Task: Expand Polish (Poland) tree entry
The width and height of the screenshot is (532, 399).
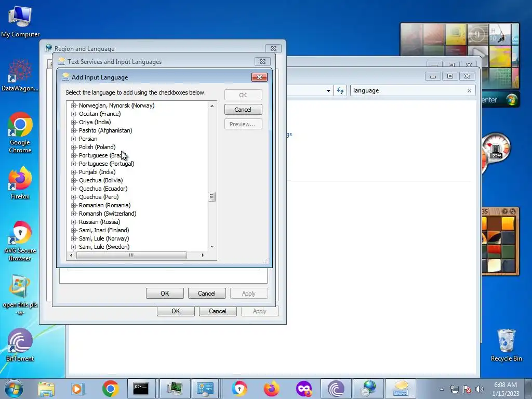Action: click(73, 147)
